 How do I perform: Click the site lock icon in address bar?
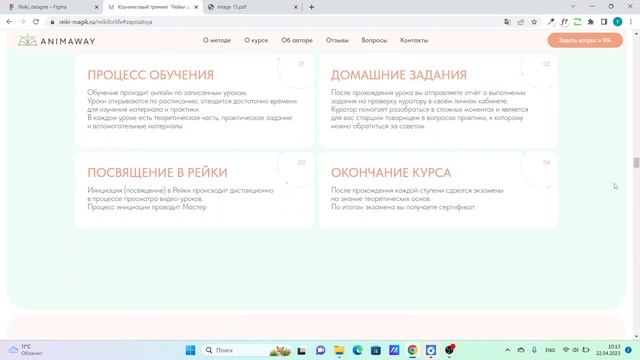(x=52, y=22)
